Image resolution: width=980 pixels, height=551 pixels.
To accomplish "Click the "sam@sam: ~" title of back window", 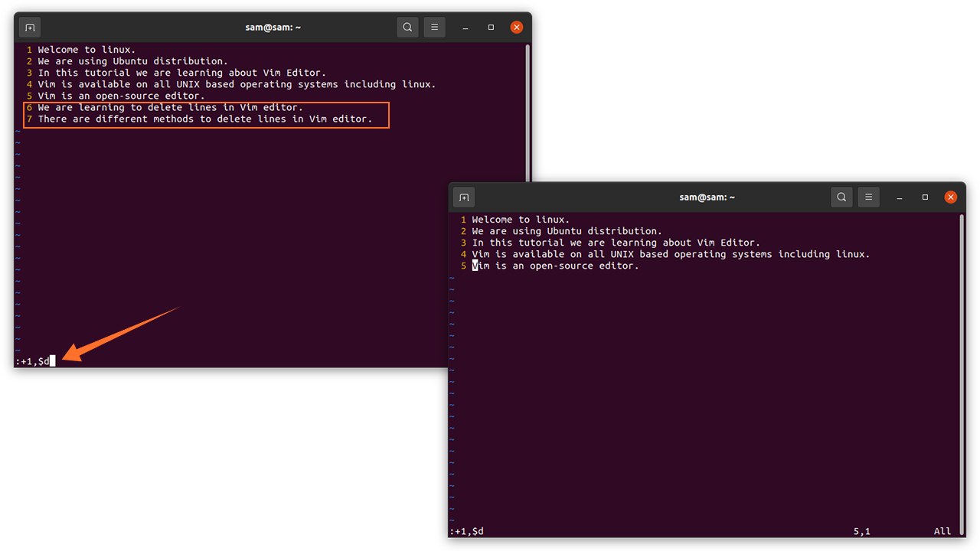I will (x=273, y=27).
